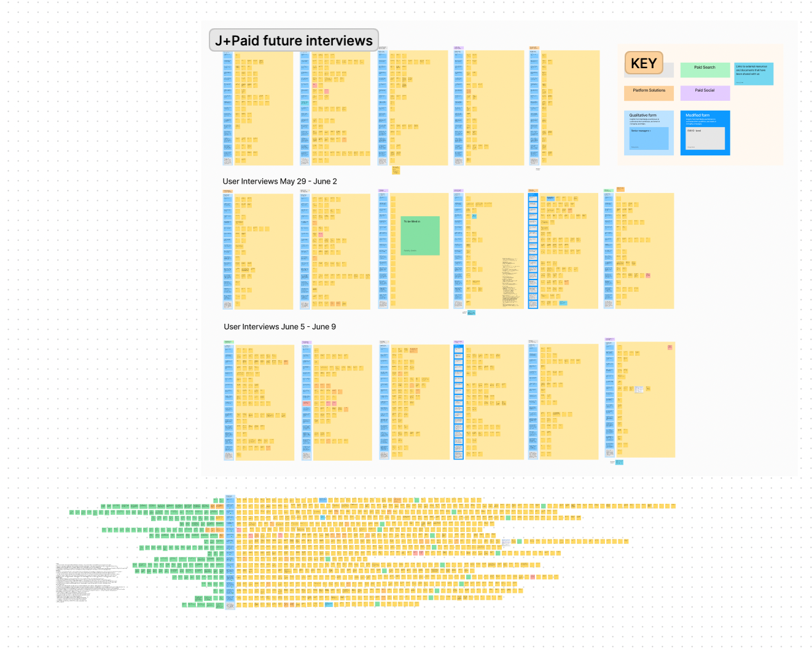
Task: Click the green 'To be filled in' sticky
Action: pyautogui.click(x=421, y=235)
